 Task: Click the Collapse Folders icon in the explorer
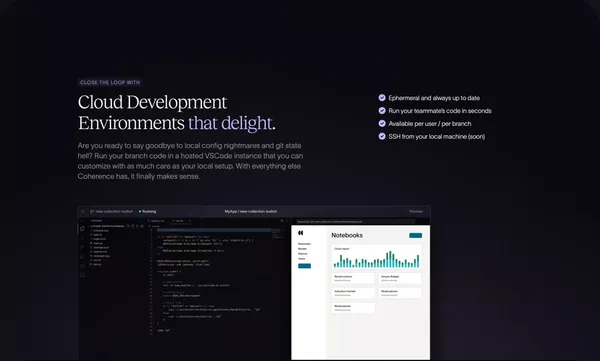[142, 226]
